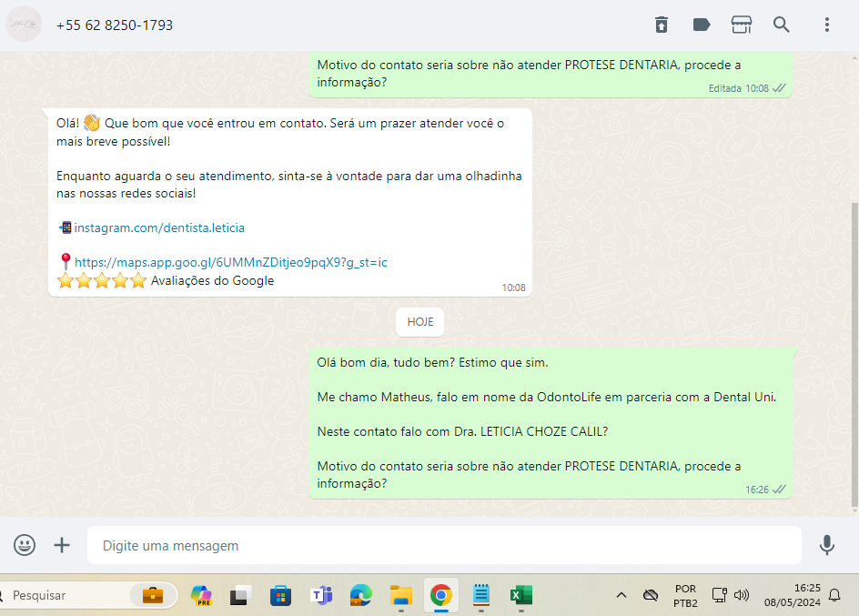Open Excel from the taskbar
Image resolution: width=859 pixels, height=616 pixels.
(520, 596)
